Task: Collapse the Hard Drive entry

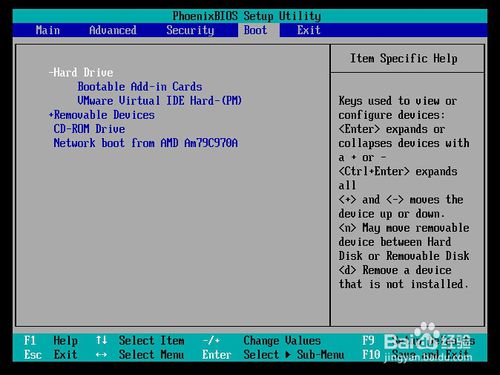Action: (81, 72)
